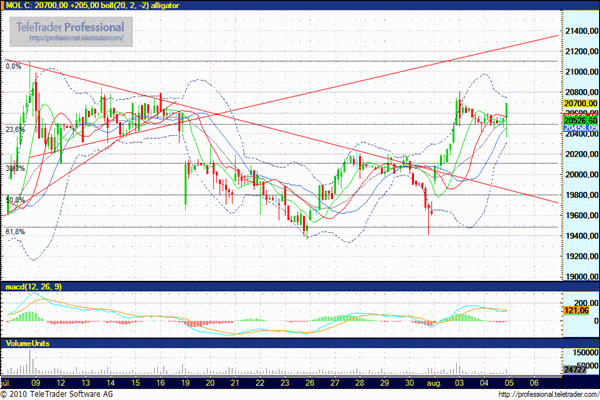Select the VolumeUnits panel header
The width and height of the screenshot is (600, 400).
(x=28, y=342)
